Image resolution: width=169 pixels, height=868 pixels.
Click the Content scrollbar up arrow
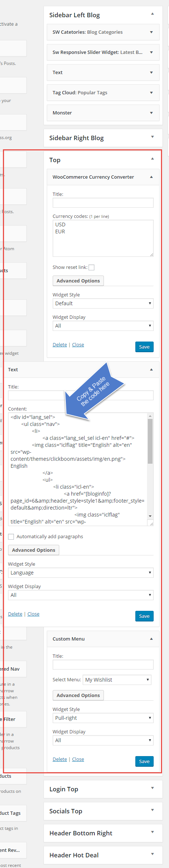pos(150,416)
